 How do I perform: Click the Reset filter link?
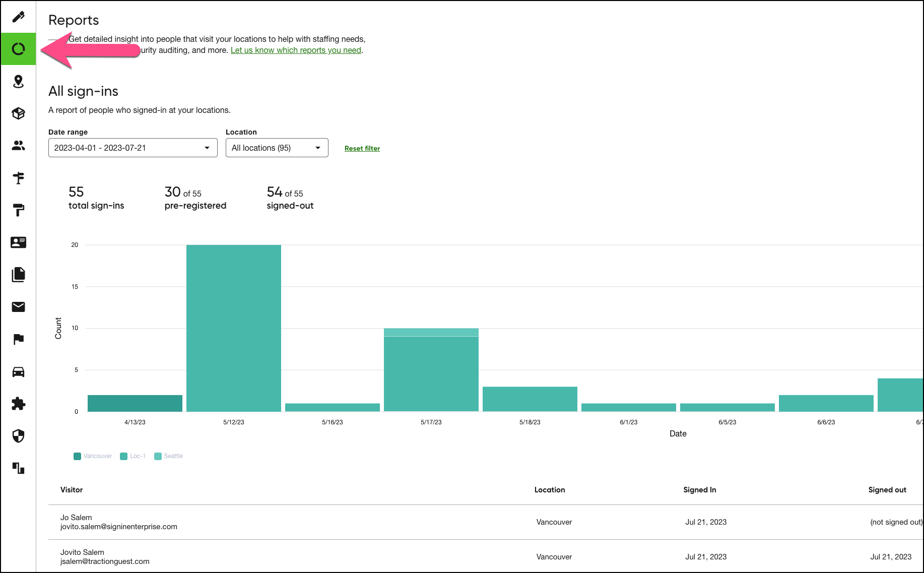pyautogui.click(x=362, y=148)
